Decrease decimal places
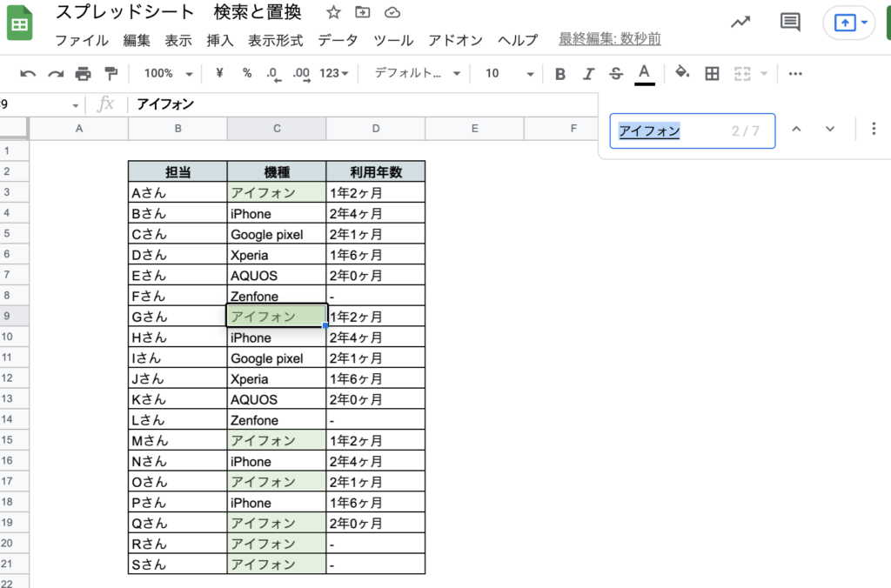The image size is (891, 588). pos(273,74)
